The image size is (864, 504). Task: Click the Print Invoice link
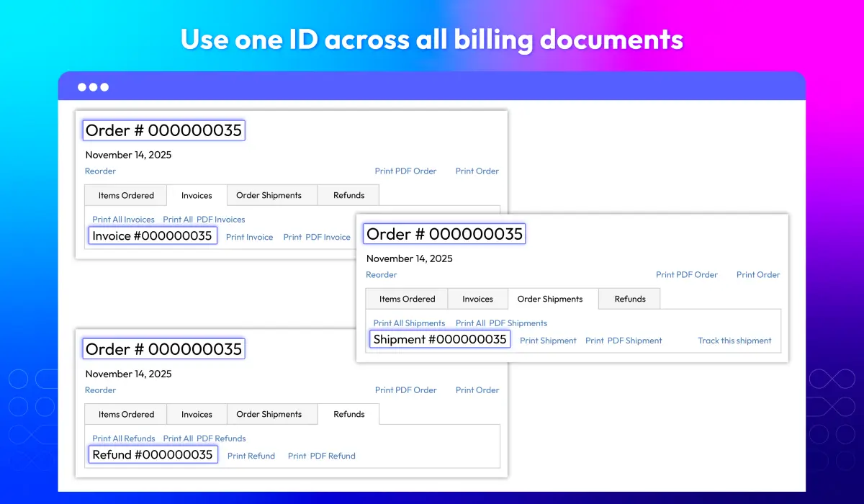(249, 237)
